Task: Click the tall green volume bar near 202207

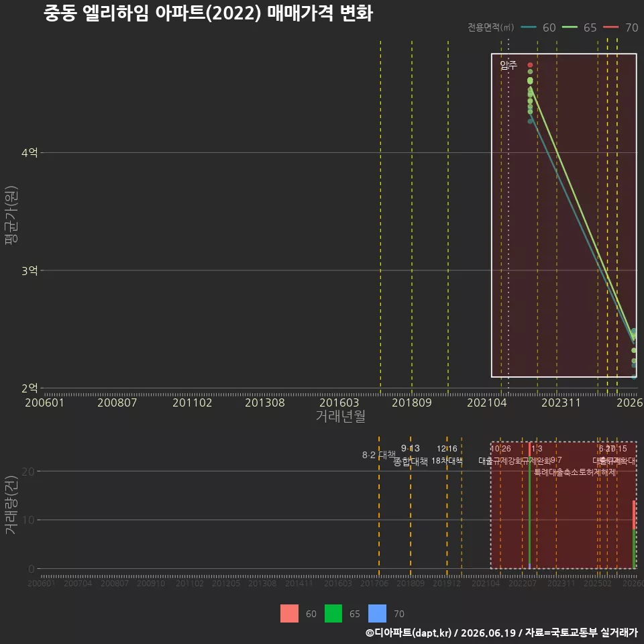Action: click(530, 511)
